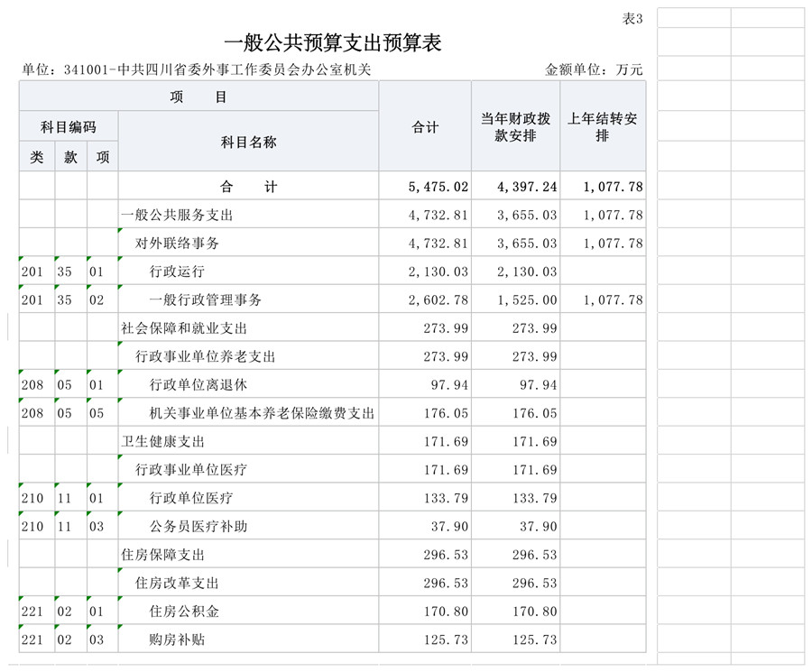Select the 合 计 row label
Viewport: 812px width, 672px height.
point(249,187)
